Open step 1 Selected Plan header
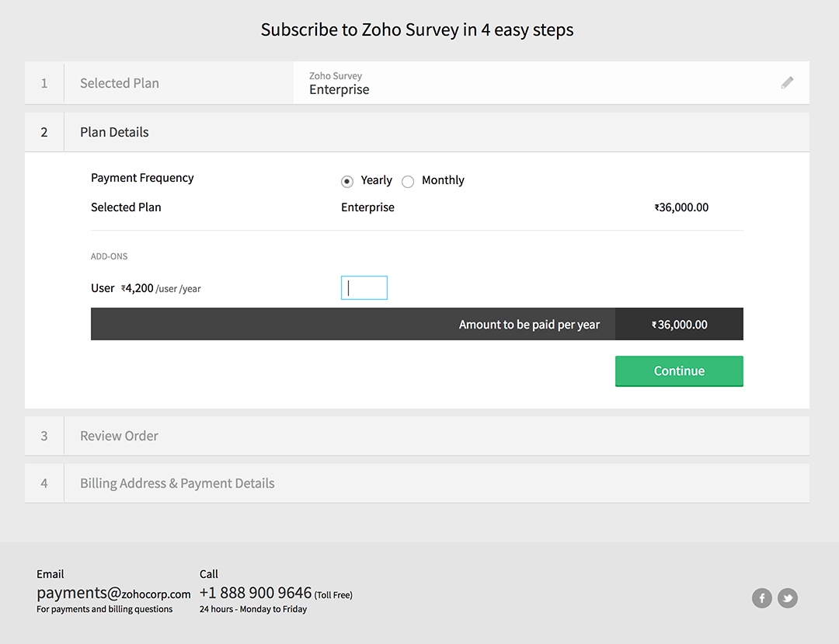839x644 pixels. pyautogui.click(x=159, y=83)
